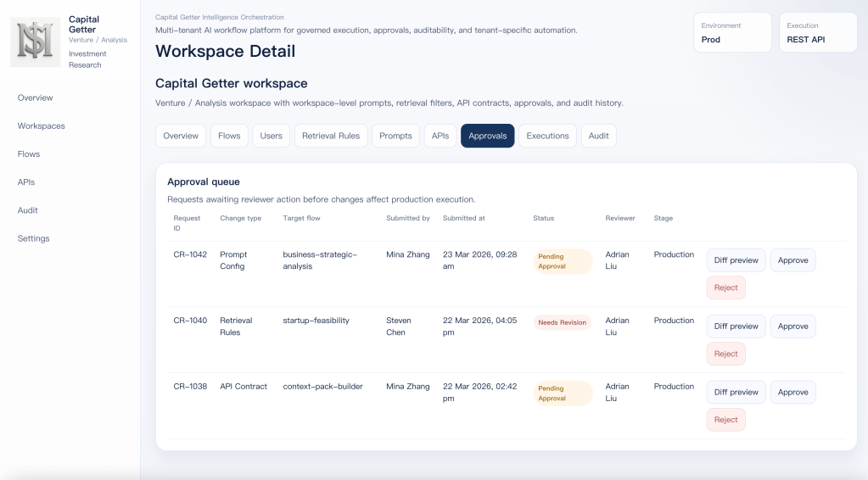Click the Capital Getter logo icon
The image size is (868, 480).
35,42
